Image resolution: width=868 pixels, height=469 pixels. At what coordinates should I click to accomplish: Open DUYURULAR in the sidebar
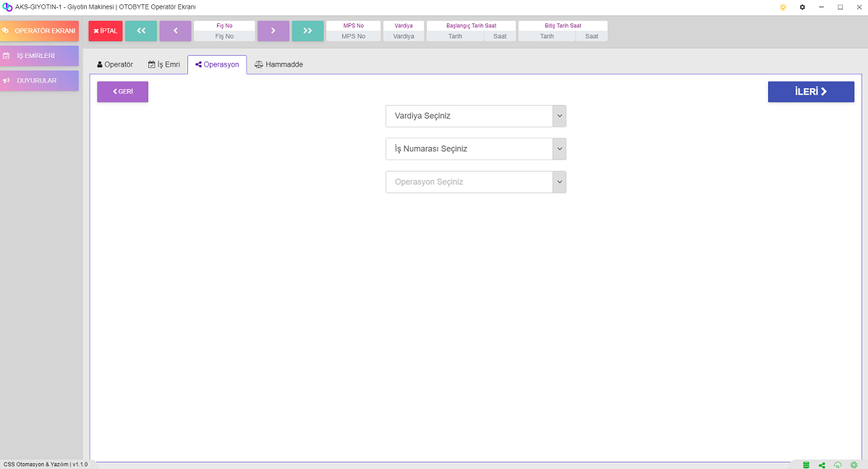click(40, 81)
